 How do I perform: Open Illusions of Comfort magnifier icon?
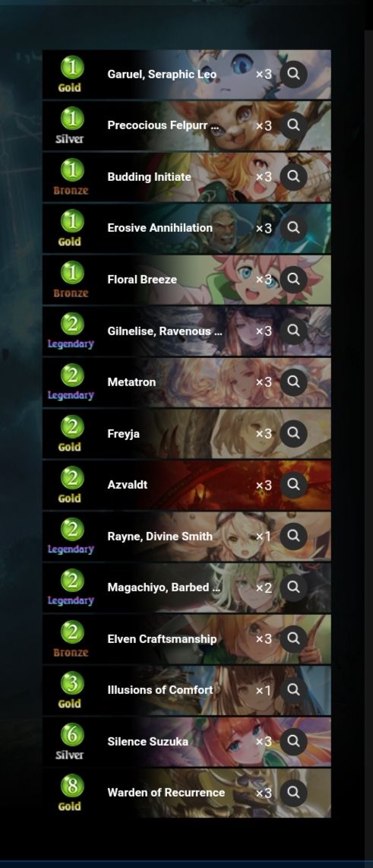[293, 689]
